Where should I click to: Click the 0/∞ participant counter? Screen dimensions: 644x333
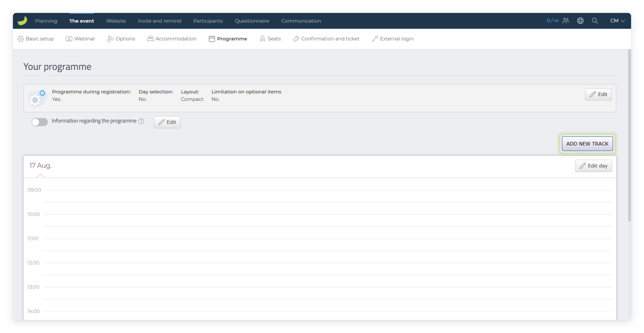point(552,21)
